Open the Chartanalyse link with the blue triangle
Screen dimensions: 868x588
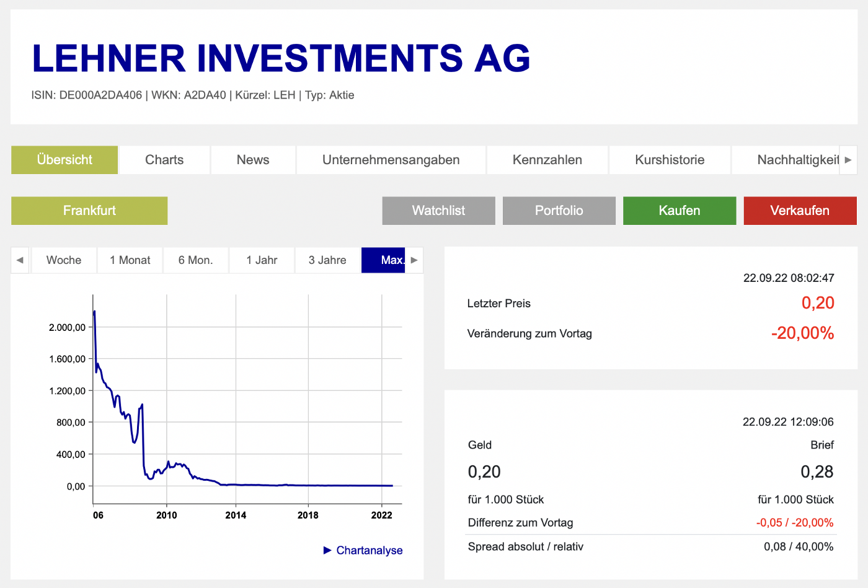point(363,550)
